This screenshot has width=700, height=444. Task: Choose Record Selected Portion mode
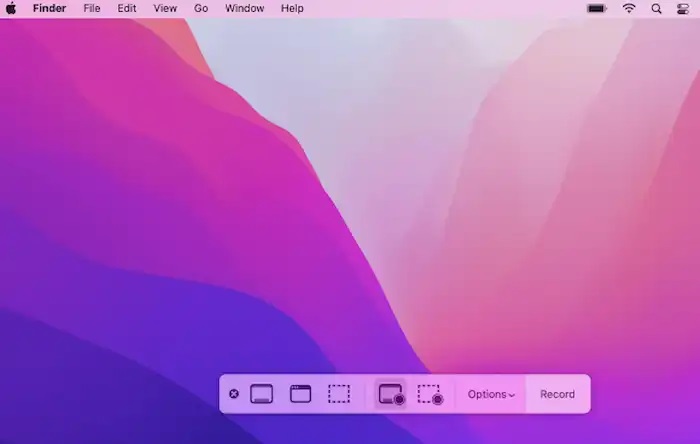click(430, 394)
